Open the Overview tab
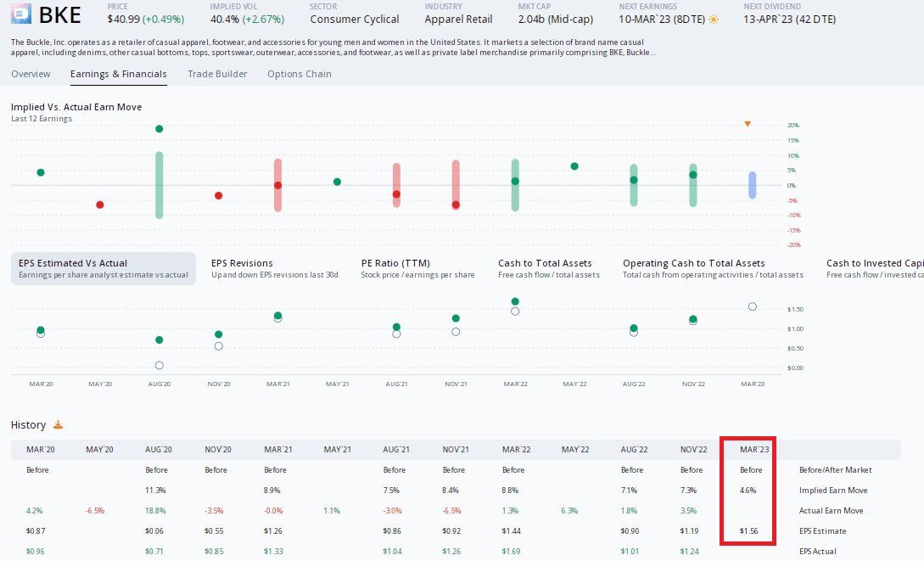This screenshot has height=561, width=924. pos(31,74)
